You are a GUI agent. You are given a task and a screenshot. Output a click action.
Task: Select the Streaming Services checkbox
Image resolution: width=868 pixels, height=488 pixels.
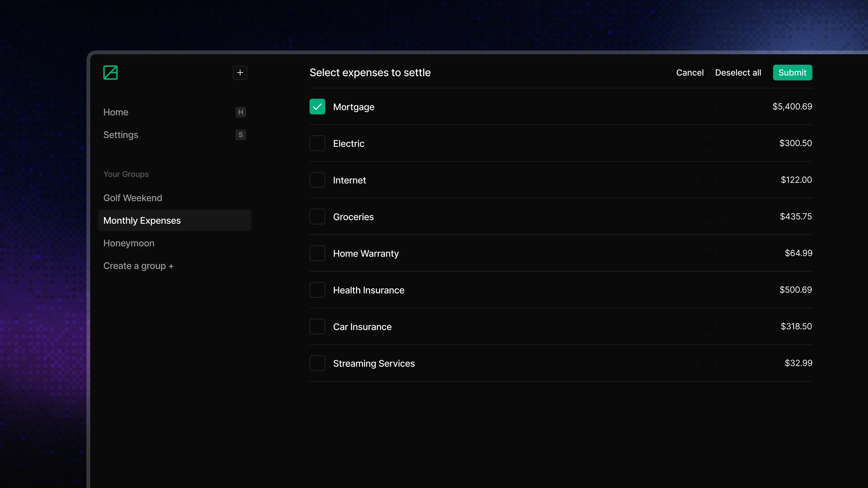pyautogui.click(x=317, y=363)
